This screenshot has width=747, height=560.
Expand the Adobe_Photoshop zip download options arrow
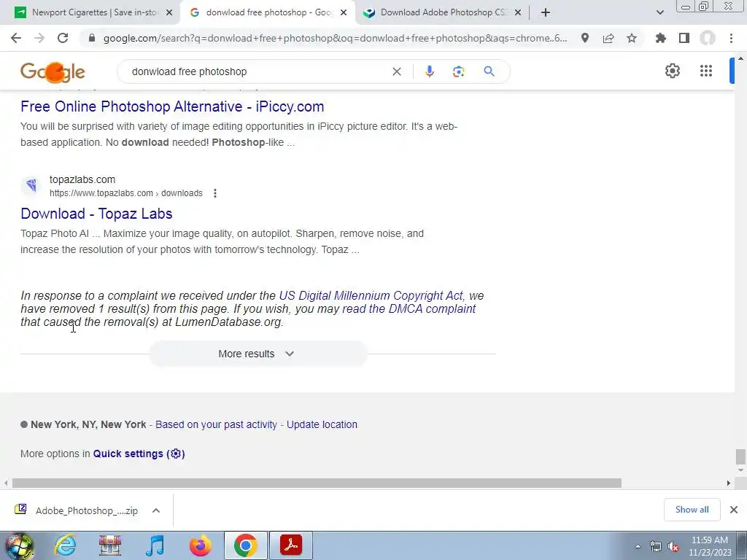(156, 510)
